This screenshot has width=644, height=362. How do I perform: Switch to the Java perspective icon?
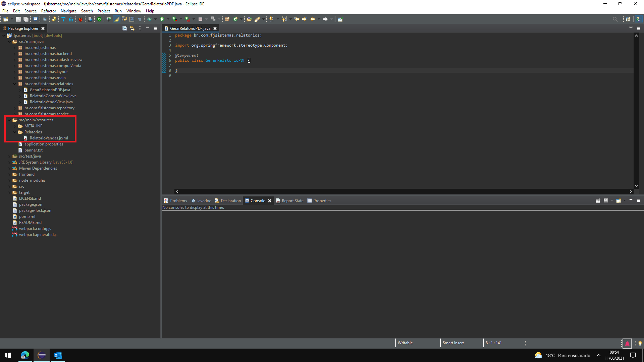(x=638, y=19)
